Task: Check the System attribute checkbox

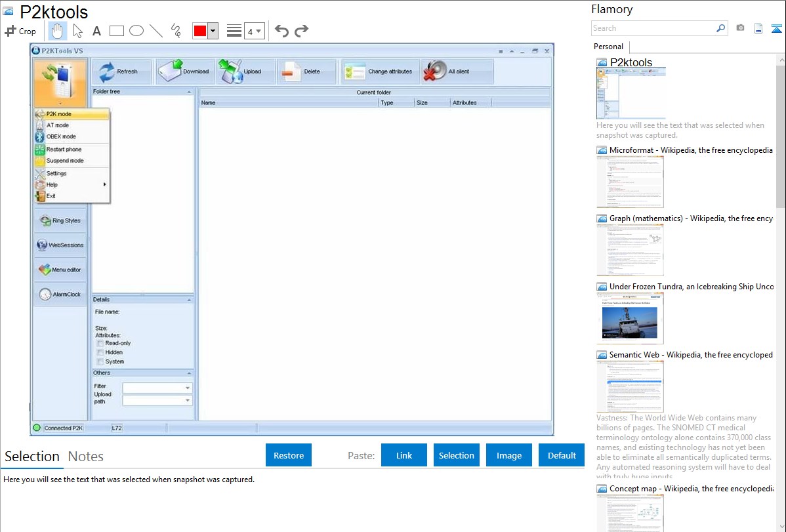Action: tap(100, 361)
